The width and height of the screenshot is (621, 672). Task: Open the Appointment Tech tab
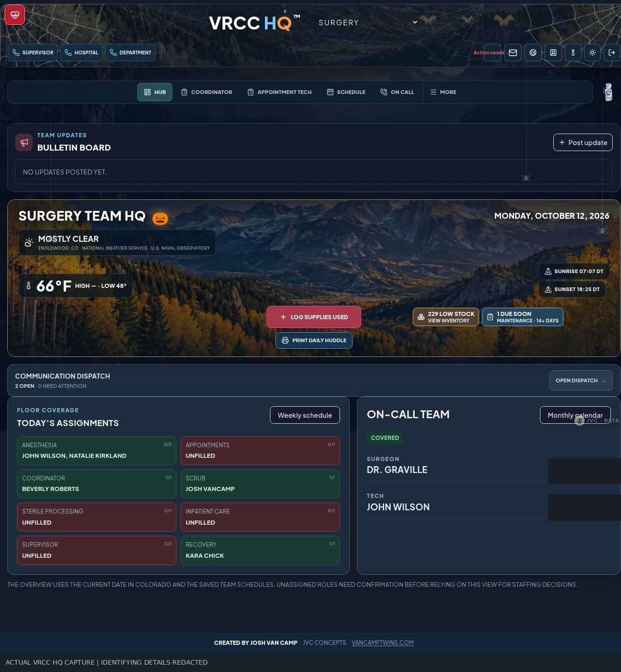point(280,92)
